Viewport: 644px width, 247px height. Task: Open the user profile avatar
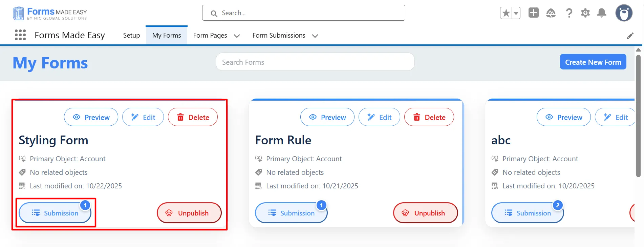coord(624,13)
